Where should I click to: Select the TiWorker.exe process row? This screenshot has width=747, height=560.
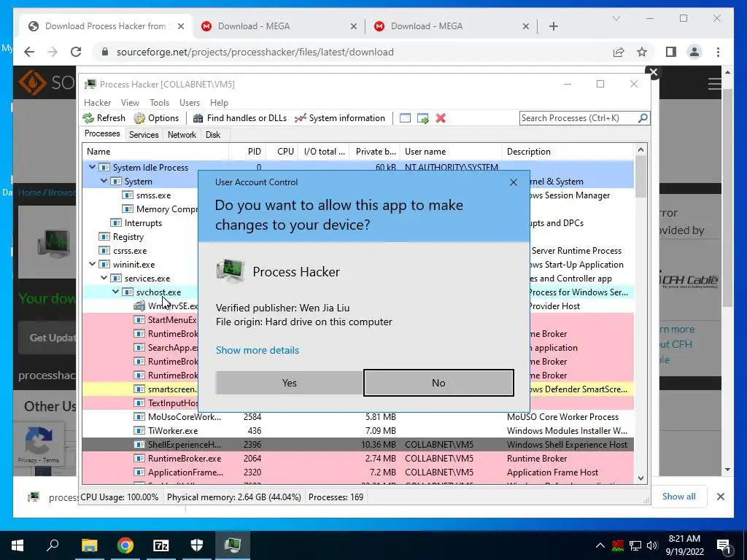tap(357, 430)
